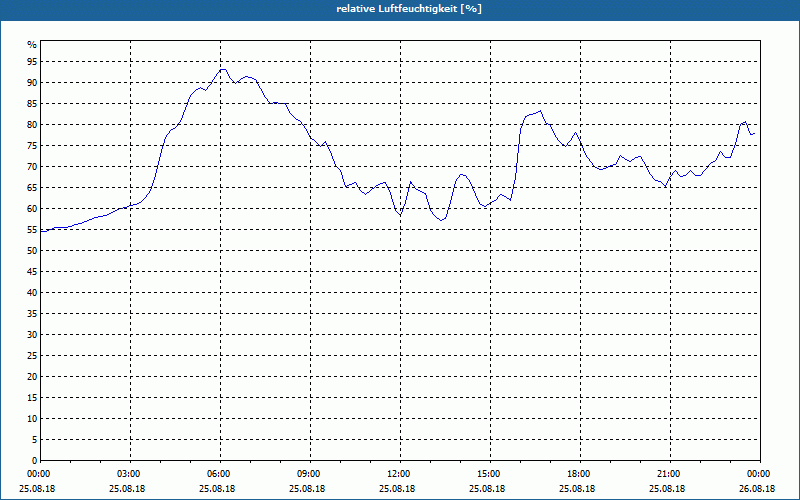The image size is (800, 500).
Task: Select the '25.08.18' date under 06:00
Action: (x=217, y=489)
